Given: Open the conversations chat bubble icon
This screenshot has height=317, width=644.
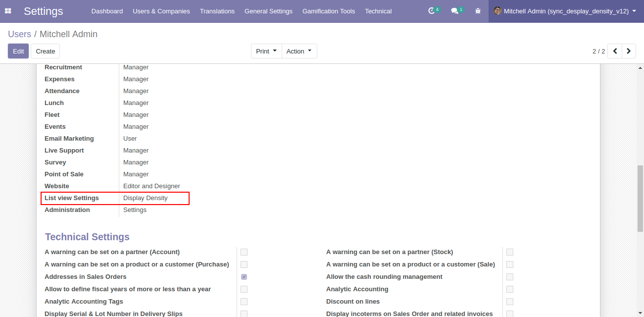Looking at the screenshot, I should 457,10.
